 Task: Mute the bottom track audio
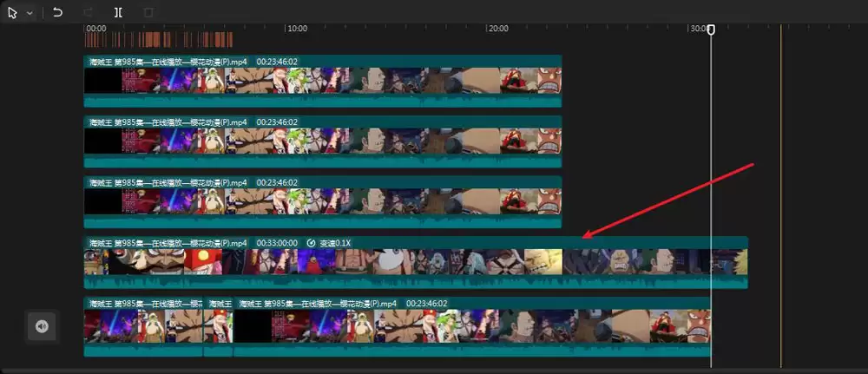click(x=42, y=326)
